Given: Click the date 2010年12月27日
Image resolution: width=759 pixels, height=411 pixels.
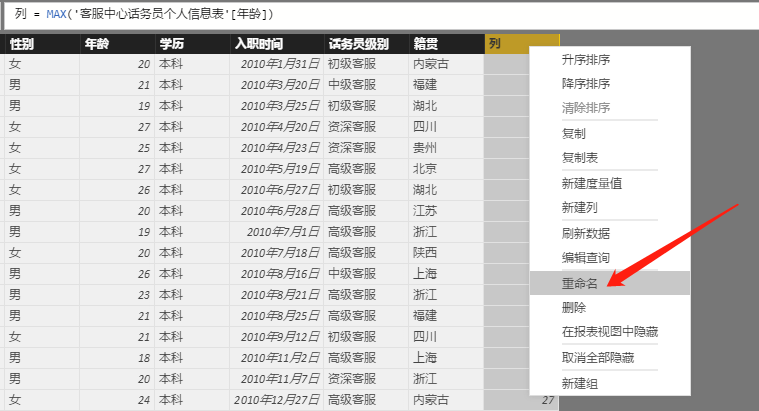Looking at the screenshot, I should pyautogui.click(x=277, y=400).
